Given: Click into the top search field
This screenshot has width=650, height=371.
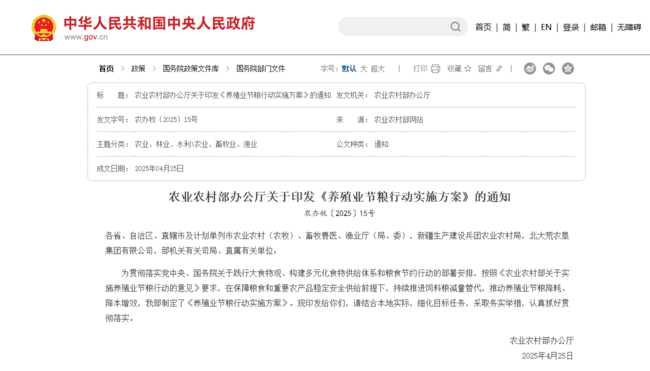Looking at the screenshot, I should tap(394, 27).
